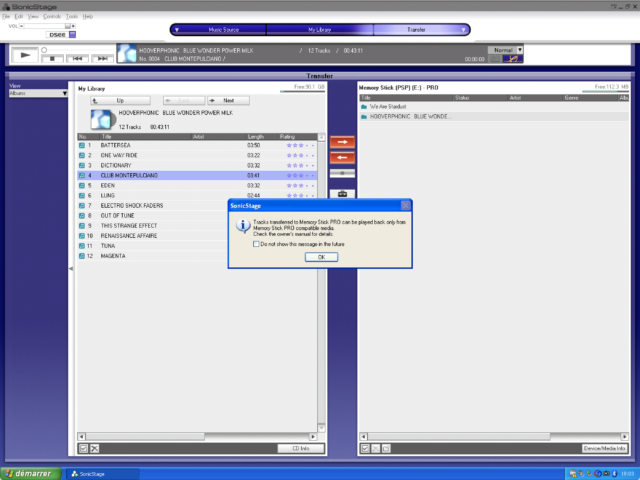Screen dimensions: 640x480
Task: Skip to next track button
Action: [x=102, y=59]
